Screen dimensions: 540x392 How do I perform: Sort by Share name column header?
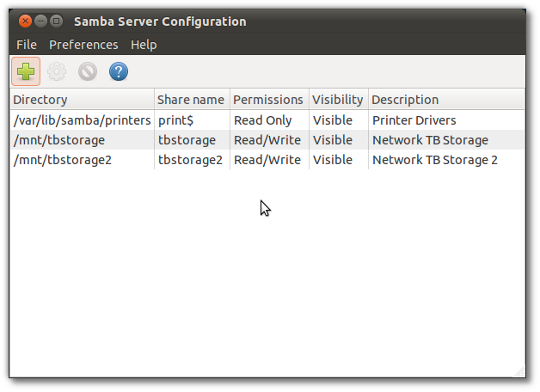(192, 100)
